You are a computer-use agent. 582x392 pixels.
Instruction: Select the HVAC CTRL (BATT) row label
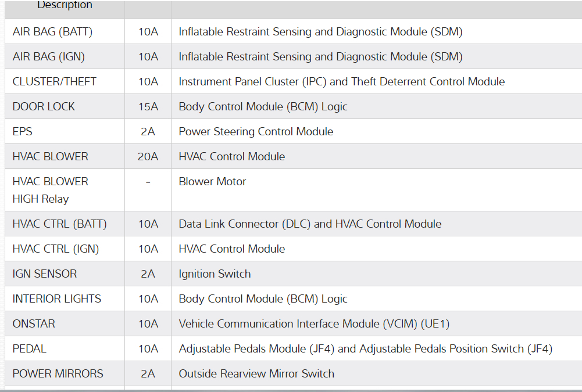click(x=59, y=224)
